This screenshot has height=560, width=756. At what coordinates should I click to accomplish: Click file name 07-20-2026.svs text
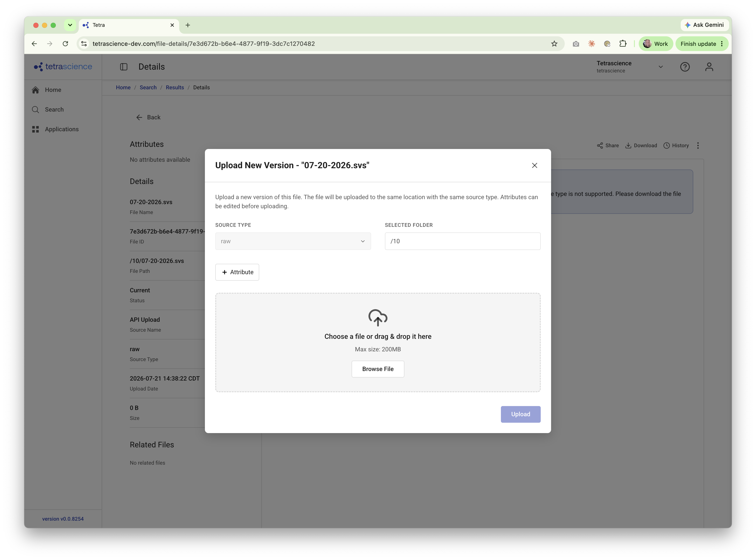[151, 202]
